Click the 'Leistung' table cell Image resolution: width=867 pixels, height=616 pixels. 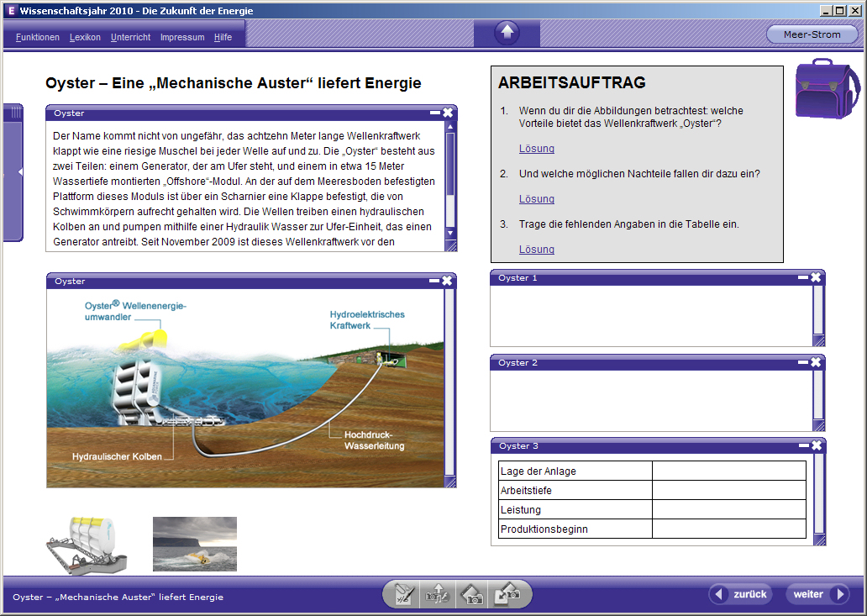[575, 509]
